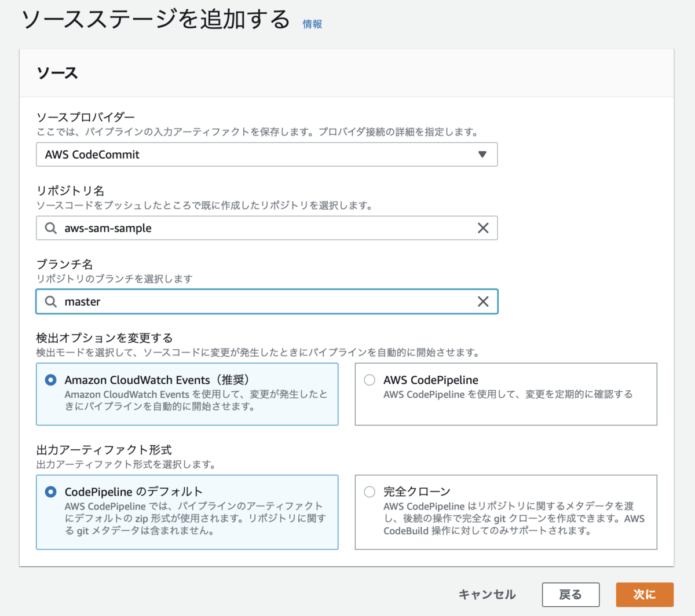Image resolution: width=695 pixels, height=616 pixels.
Task: Click the ソースプロバイダー label text
Action: (86, 118)
